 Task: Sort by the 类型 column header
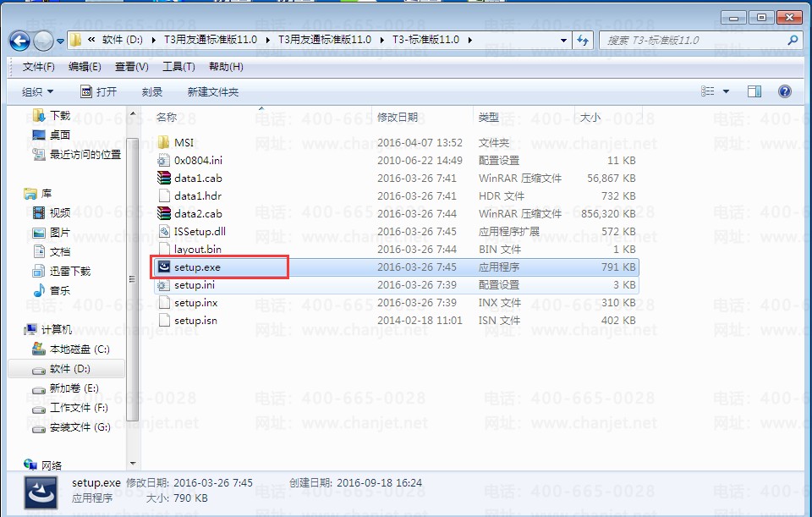pos(488,118)
